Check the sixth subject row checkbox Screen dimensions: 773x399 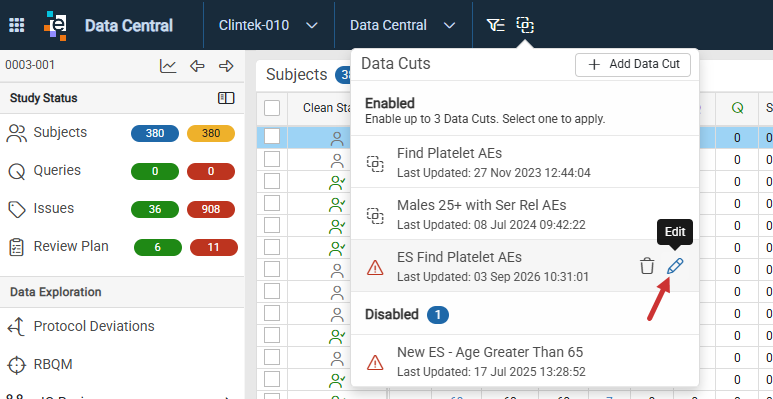(272, 247)
